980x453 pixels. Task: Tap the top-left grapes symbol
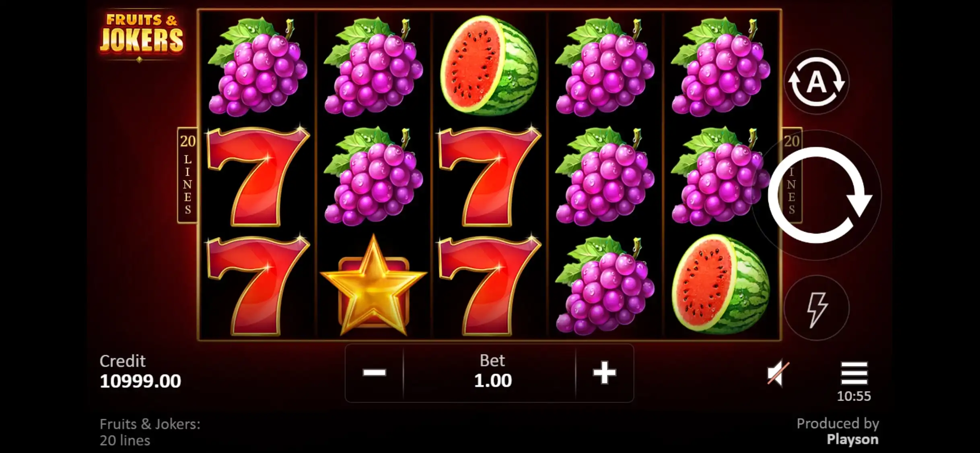point(258,66)
